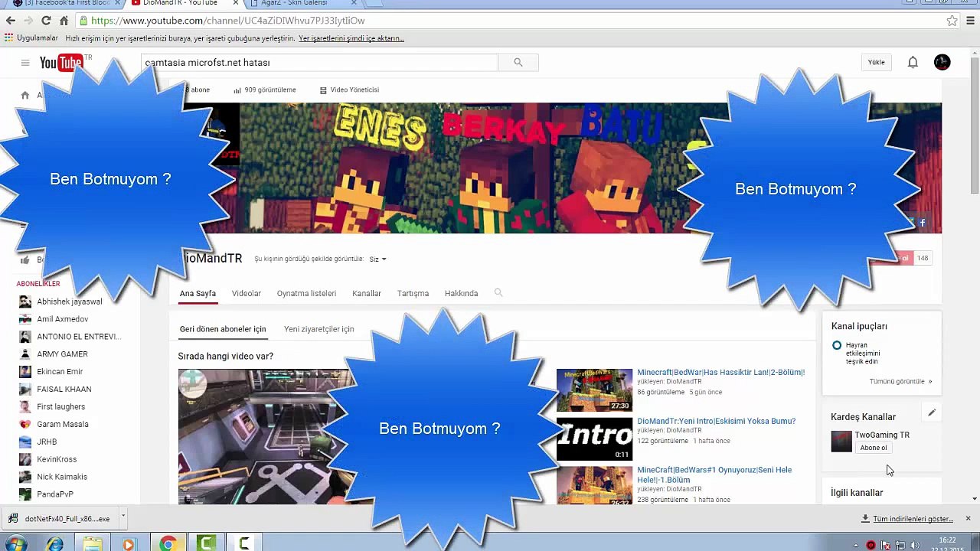This screenshot has height=551, width=980.
Task: Open File Explorer from the taskbar
Action: click(x=92, y=543)
